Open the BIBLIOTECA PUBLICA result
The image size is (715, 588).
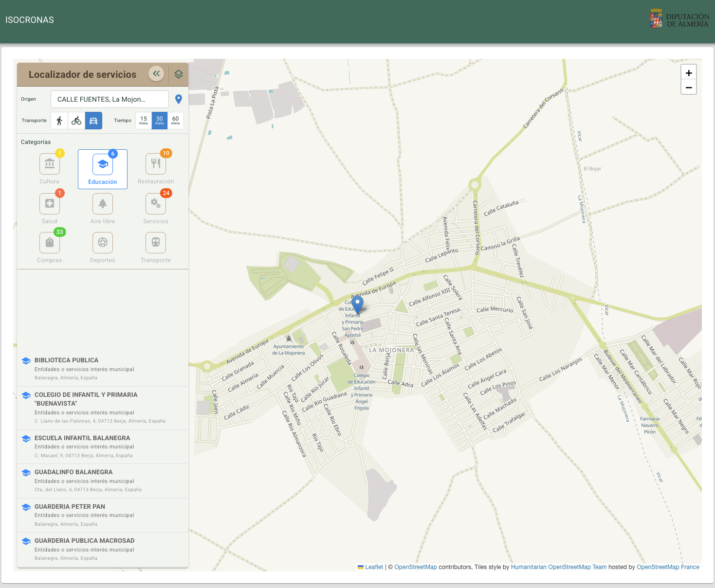(67, 360)
